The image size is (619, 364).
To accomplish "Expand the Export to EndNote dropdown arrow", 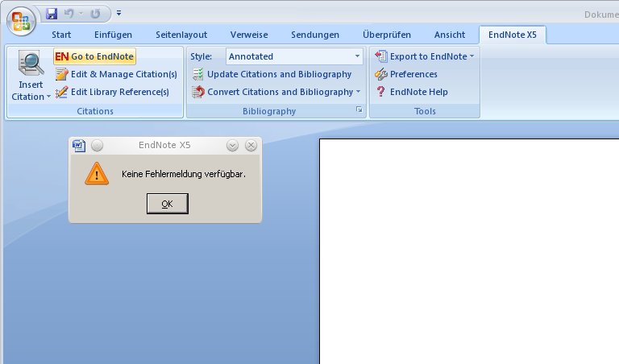I will coord(472,56).
